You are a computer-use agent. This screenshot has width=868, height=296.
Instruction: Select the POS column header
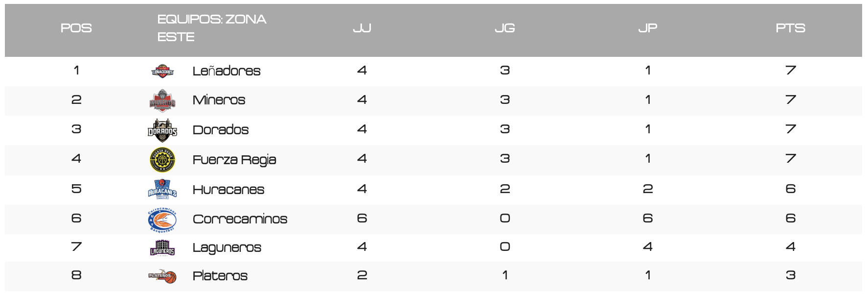pos(76,28)
